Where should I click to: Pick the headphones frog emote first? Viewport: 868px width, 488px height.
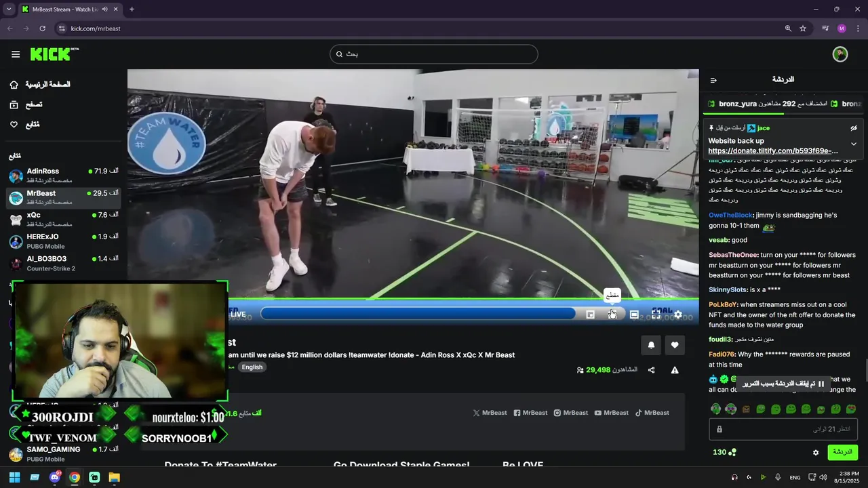[715, 409]
